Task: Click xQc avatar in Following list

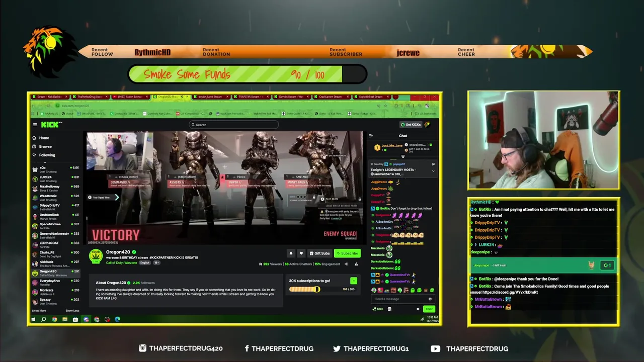Action: point(35,169)
